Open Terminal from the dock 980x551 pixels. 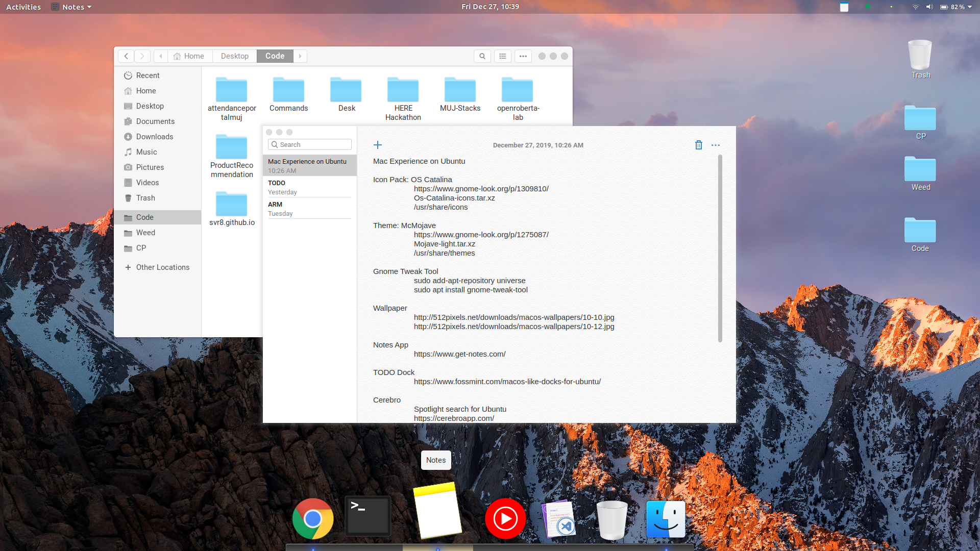(367, 516)
